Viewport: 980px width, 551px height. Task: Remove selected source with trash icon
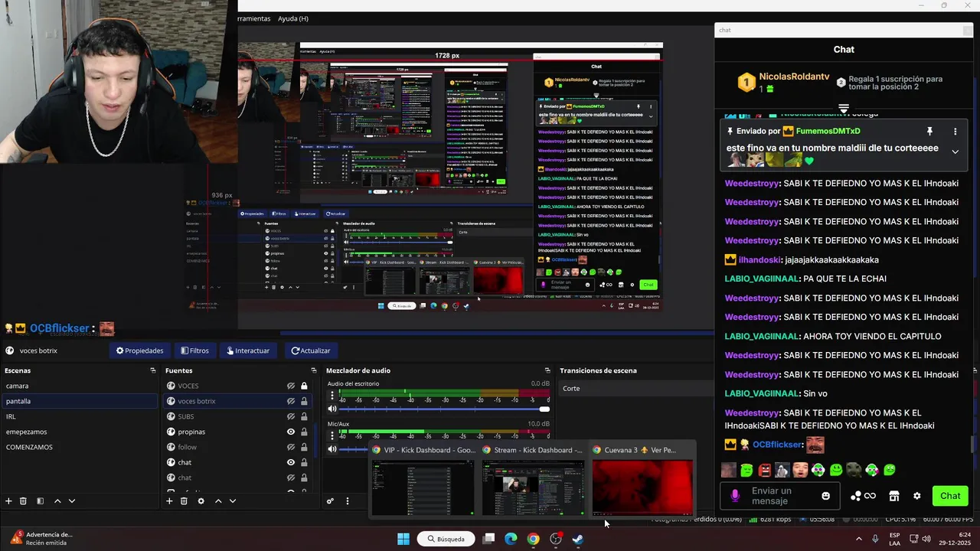pos(184,501)
